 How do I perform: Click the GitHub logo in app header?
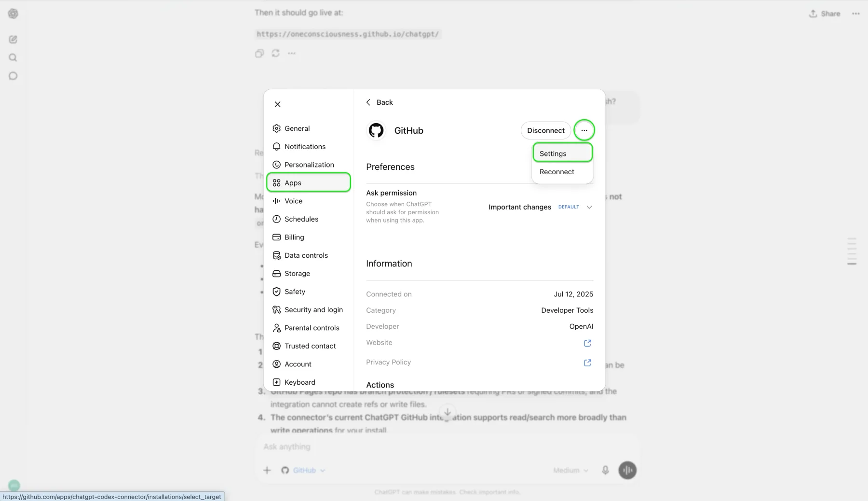[x=376, y=130]
